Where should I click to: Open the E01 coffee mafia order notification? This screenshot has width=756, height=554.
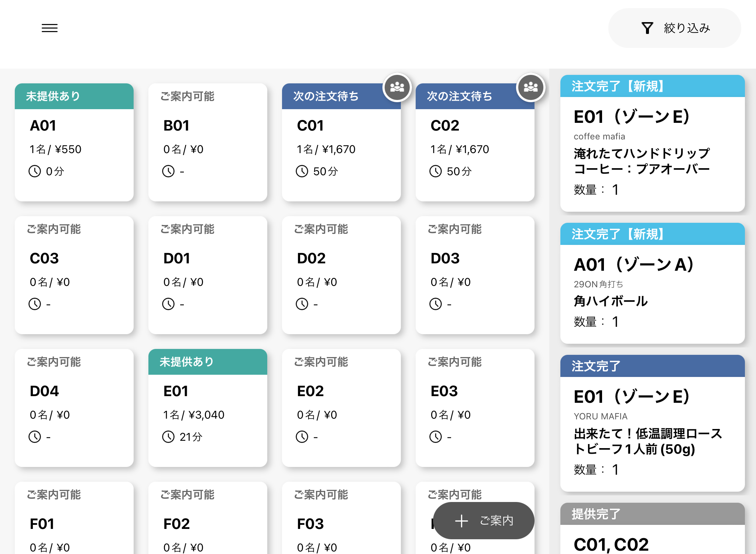[652, 143]
